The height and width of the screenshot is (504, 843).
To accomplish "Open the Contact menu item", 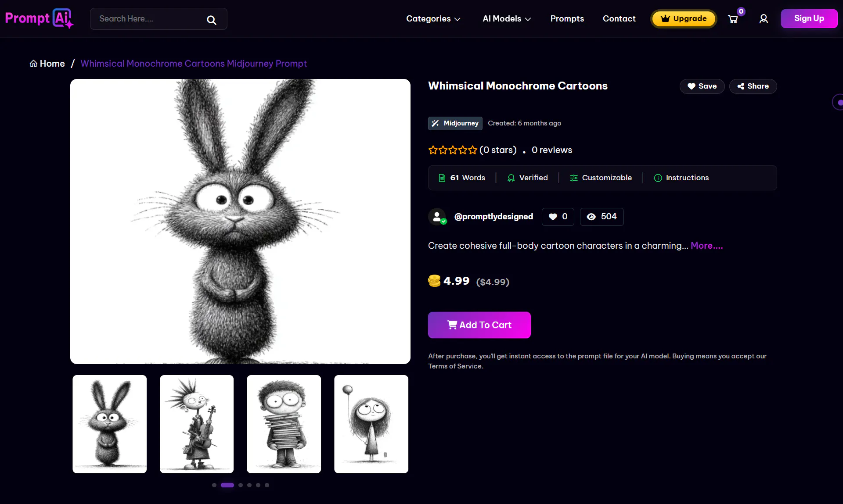I will click(619, 19).
